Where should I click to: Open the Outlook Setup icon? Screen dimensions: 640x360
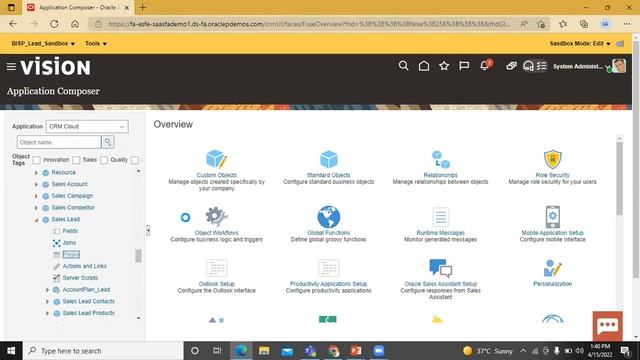coord(217,268)
